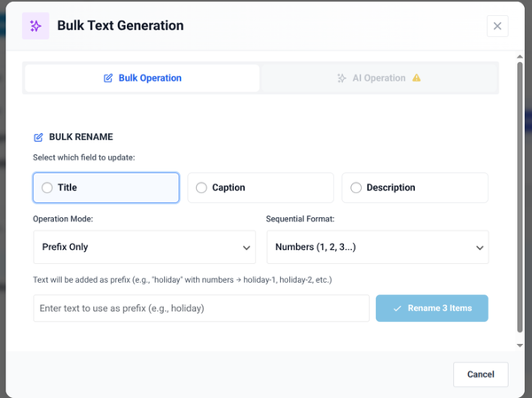Click the dialog's vertical scrollbar thumb
The height and width of the screenshot is (398, 532).
520,197
